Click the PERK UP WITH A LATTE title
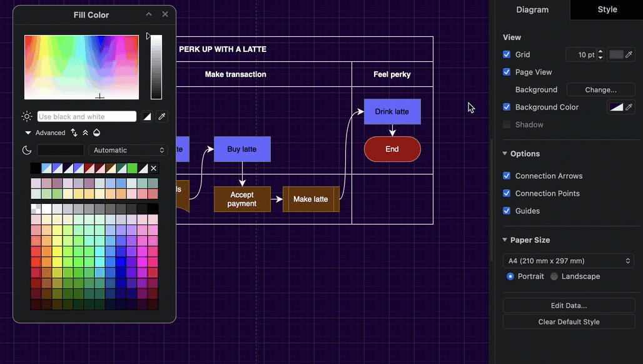This screenshot has width=643, height=364. [223, 49]
